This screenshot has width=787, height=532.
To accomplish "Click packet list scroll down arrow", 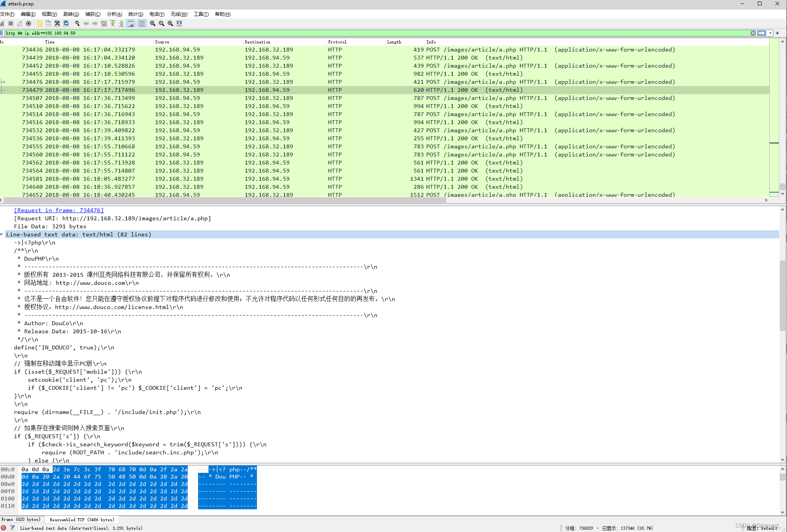I will [x=782, y=194].
